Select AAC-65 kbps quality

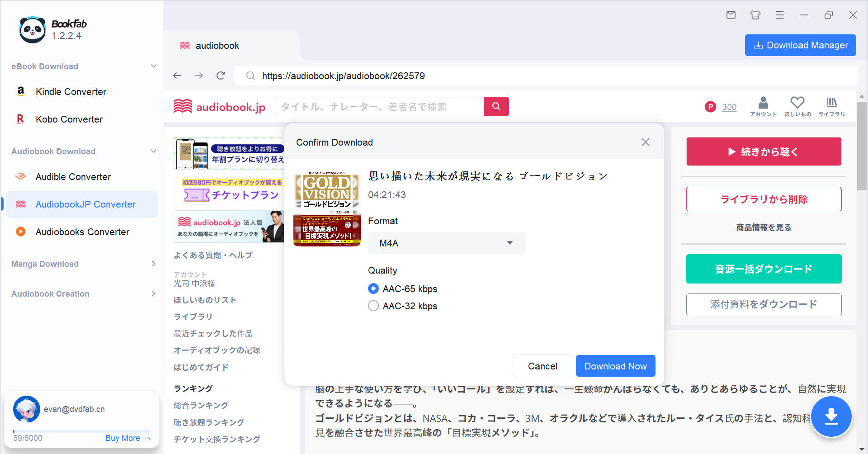pos(373,288)
